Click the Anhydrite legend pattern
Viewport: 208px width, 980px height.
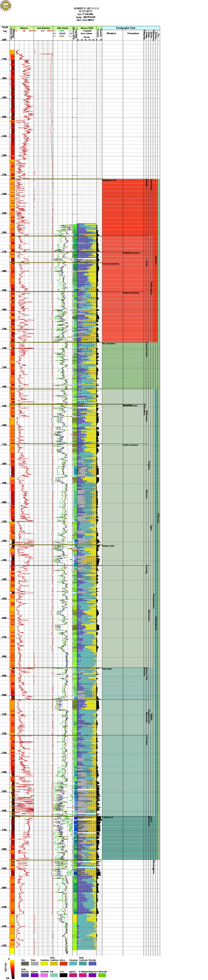(44, 975)
